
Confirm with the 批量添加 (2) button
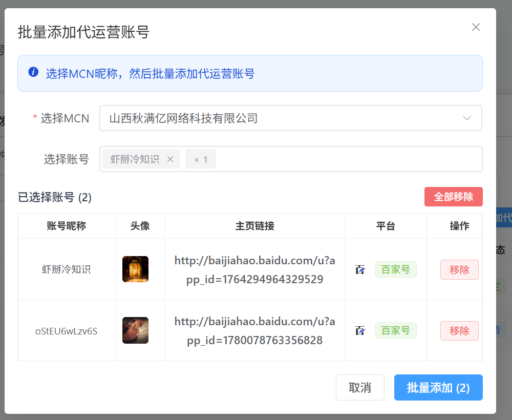coord(438,388)
